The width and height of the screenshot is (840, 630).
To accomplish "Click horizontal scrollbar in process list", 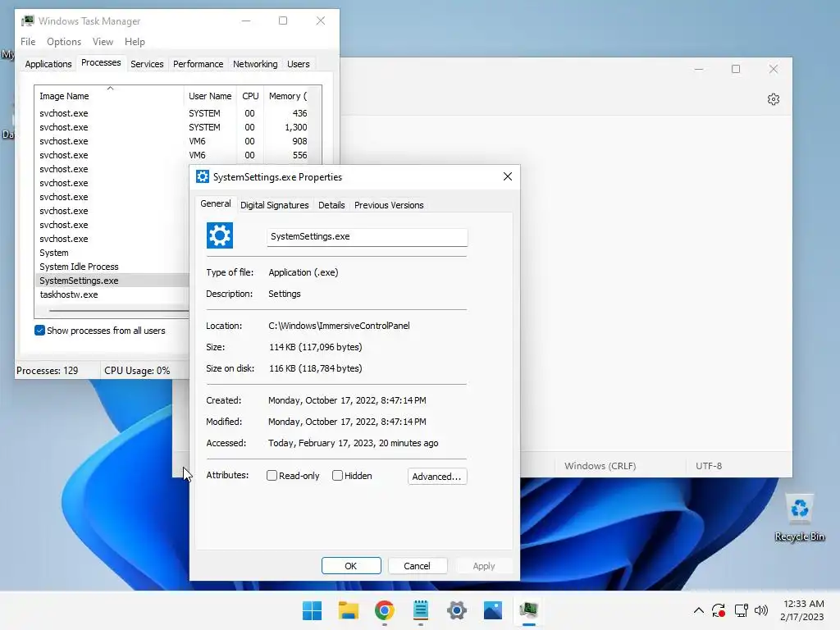I will (118, 310).
